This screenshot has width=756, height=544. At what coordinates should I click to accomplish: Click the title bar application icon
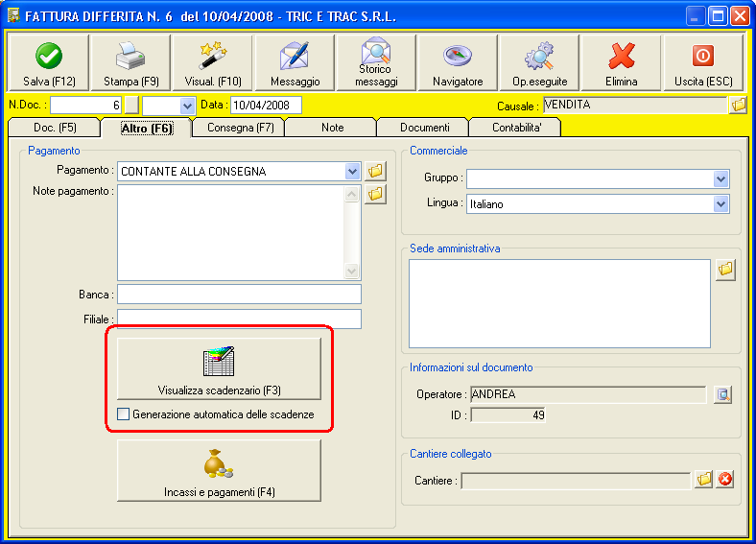13,15
